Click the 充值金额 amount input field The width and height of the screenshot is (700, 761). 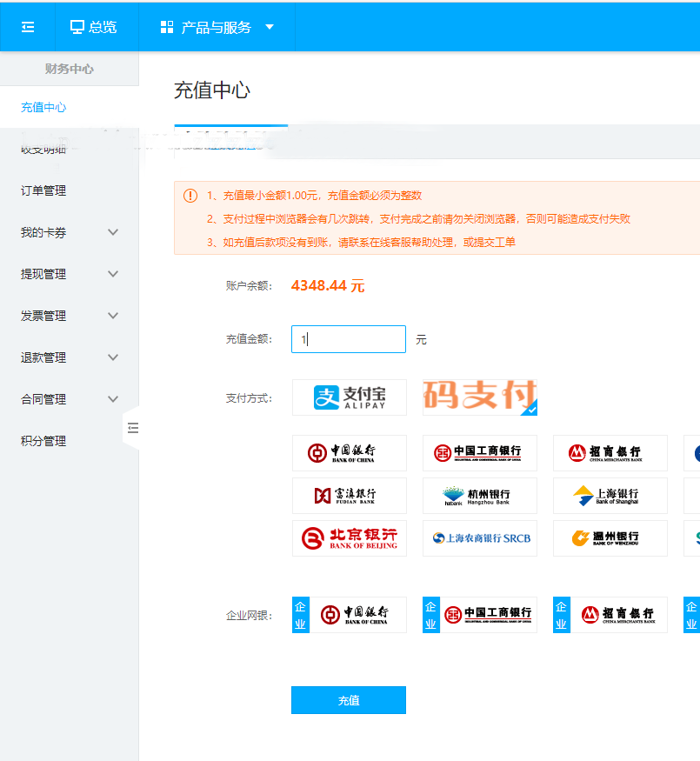click(349, 339)
